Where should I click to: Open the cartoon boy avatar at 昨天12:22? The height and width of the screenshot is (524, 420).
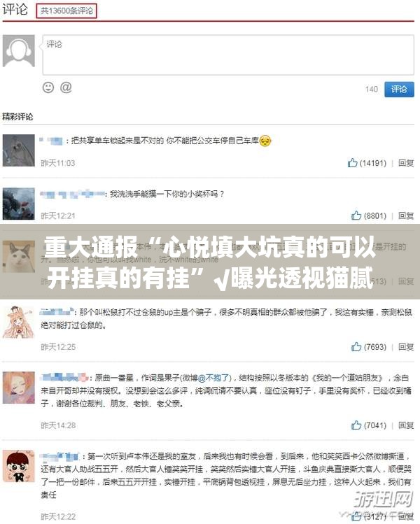(x=19, y=466)
